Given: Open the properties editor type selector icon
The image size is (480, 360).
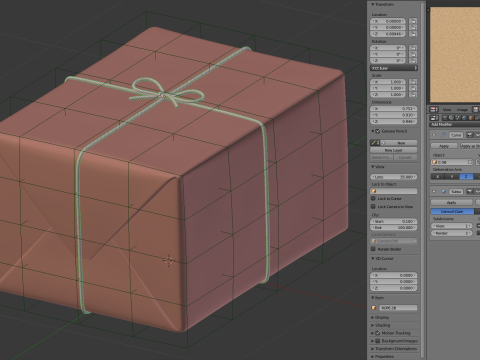Looking at the screenshot, I should coord(434,118).
